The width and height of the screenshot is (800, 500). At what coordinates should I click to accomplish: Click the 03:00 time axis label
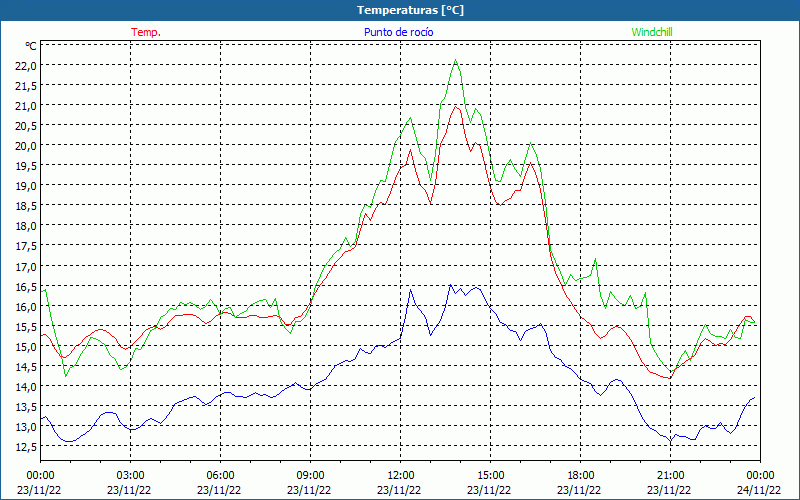point(131,476)
